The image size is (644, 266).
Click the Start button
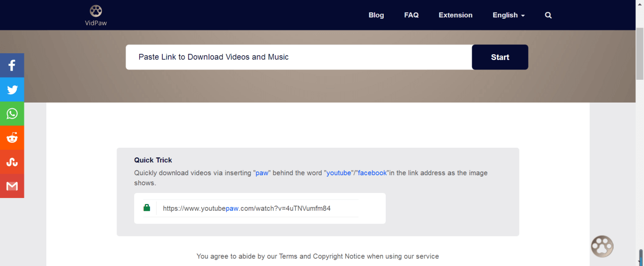(500, 57)
